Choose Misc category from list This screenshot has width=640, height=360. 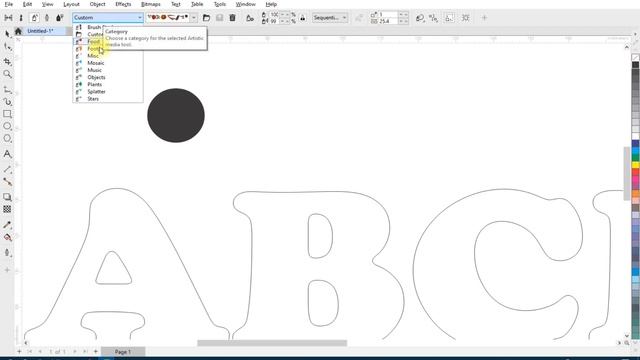(x=108, y=56)
